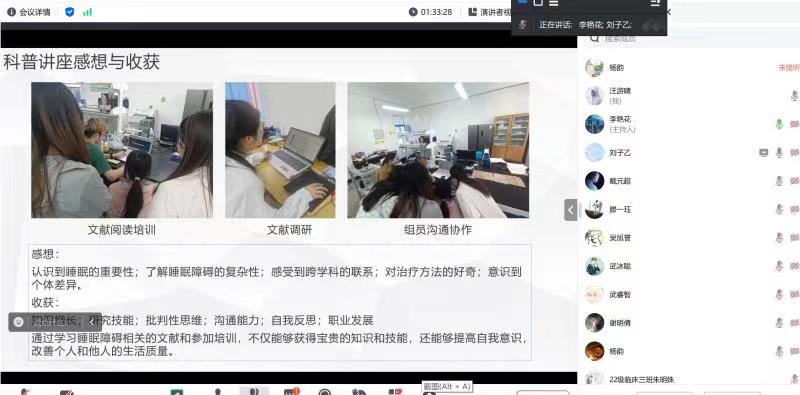Toggle the green microphone of 李艳花

[x=779, y=124]
